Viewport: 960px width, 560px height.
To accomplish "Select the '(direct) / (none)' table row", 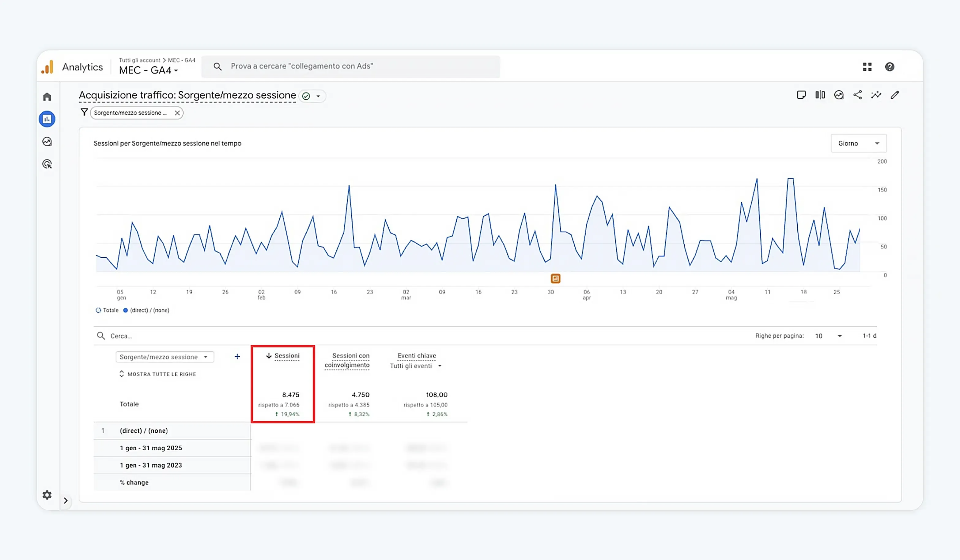I will tap(172, 430).
